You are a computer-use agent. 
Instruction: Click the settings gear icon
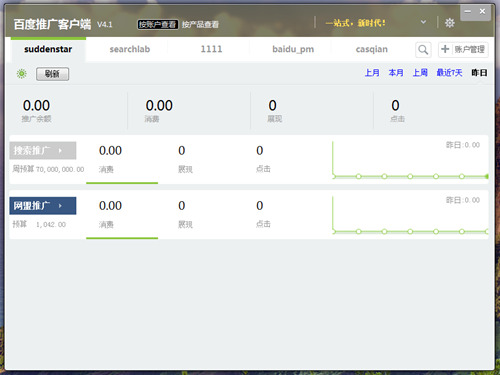tap(450, 23)
